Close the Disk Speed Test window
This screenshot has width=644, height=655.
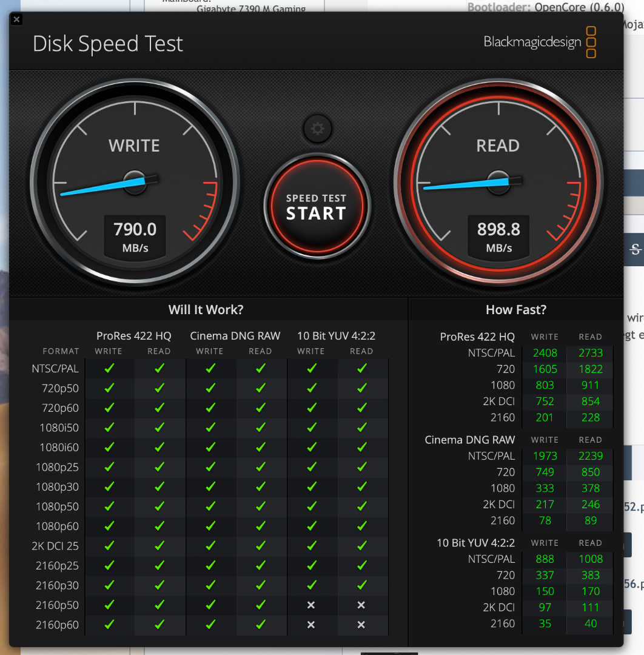[17, 19]
